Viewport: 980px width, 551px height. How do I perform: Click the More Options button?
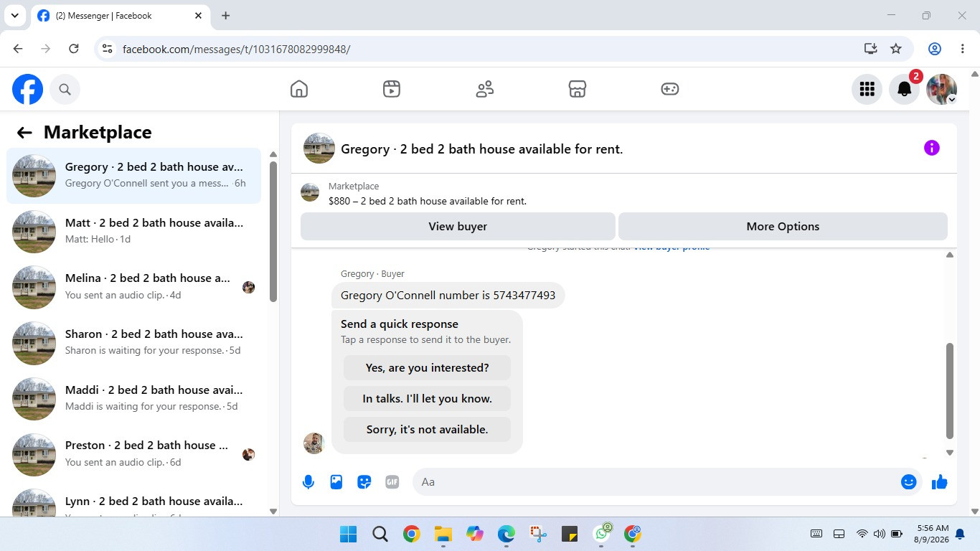point(783,227)
